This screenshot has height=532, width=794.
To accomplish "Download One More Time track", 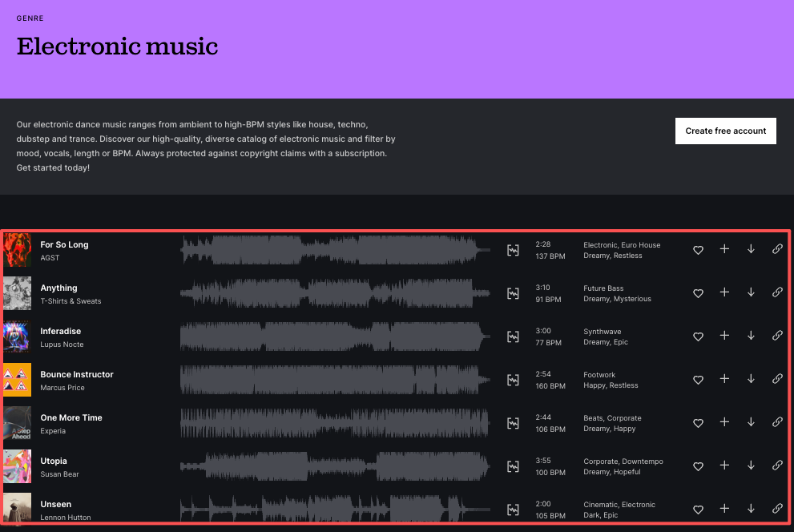I will 751,422.
